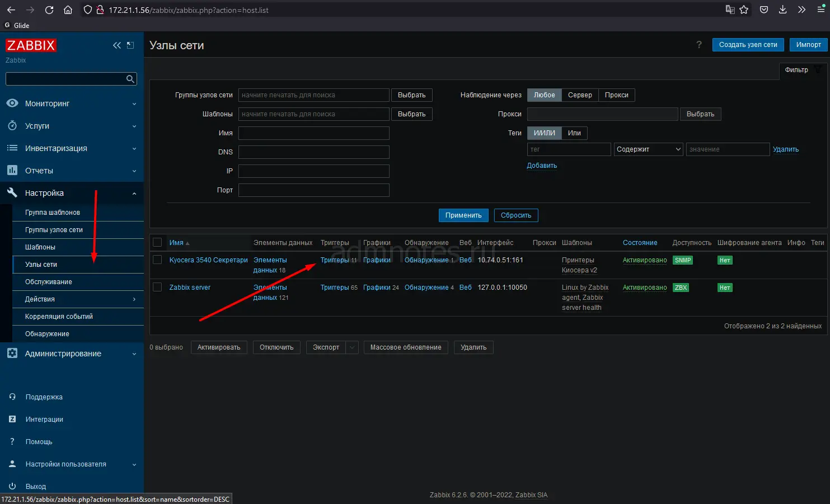The image size is (830, 504).
Task: Choose Сервер monitoring option
Action: pos(580,95)
